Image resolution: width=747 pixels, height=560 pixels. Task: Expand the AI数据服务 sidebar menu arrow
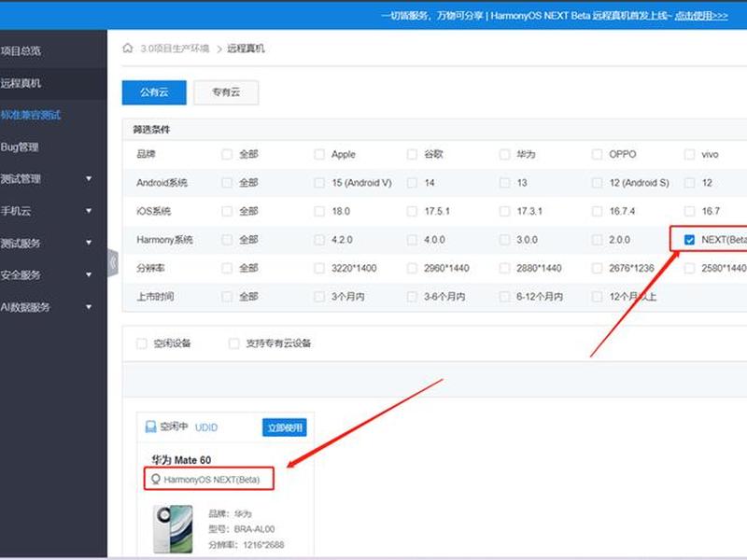tap(89, 307)
